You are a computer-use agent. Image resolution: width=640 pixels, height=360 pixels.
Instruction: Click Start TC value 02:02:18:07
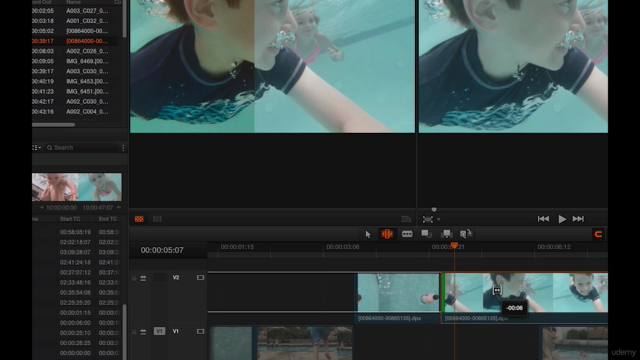click(x=75, y=242)
